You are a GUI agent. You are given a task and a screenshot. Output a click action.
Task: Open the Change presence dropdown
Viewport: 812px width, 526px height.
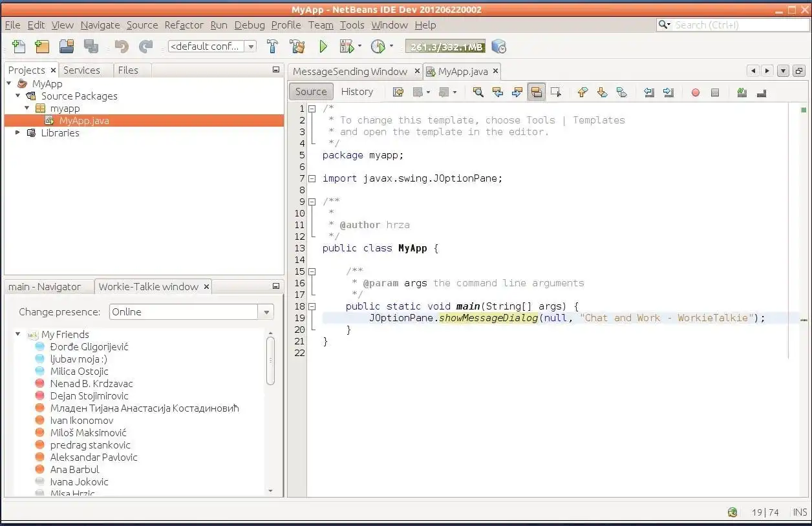coord(266,312)
